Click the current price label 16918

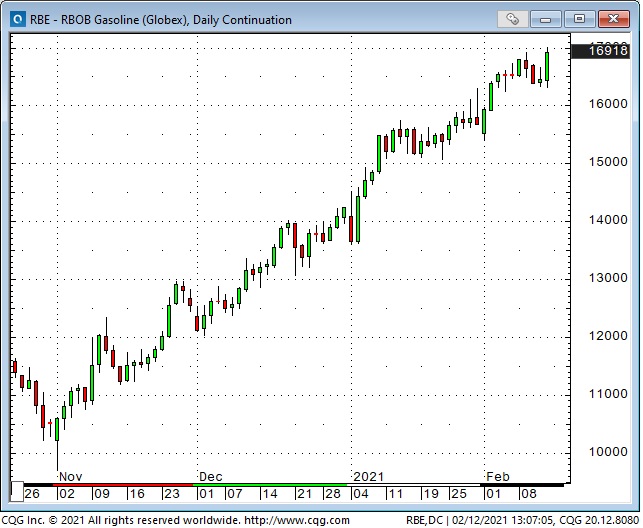(x=600, y=51)
